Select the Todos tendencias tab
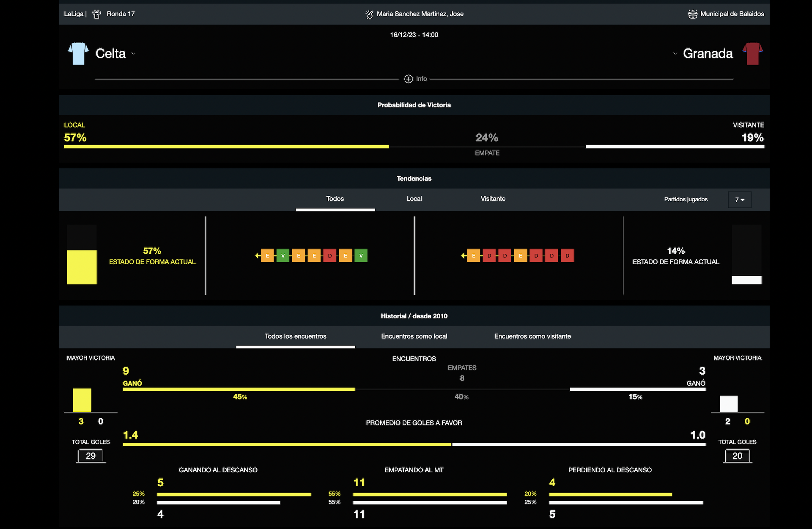The height and width of the screenshot is (529, 812). click(335, 199)
